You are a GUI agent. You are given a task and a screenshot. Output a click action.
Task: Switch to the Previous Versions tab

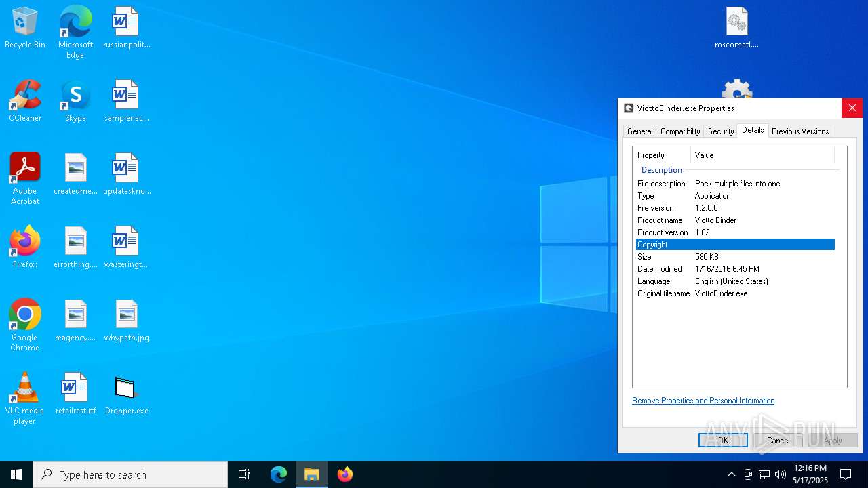[800, 131]
